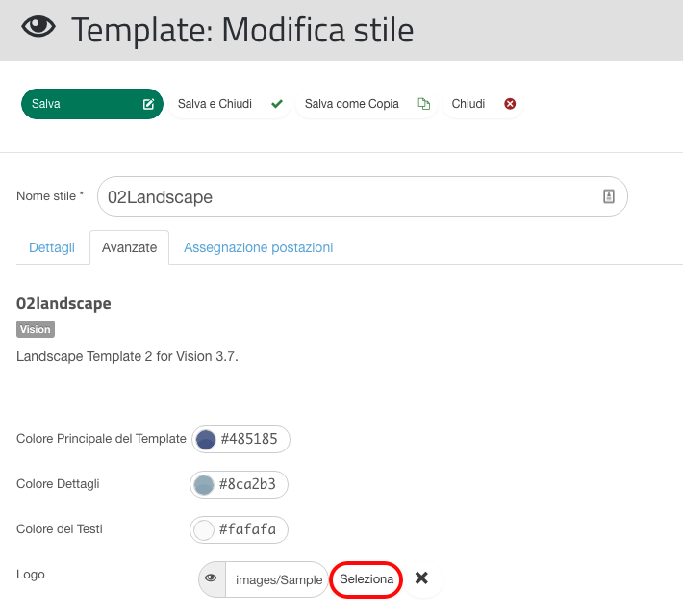Preview the logo with the eye icon
This screenshot has height=616, width=683.
pyautogui.click(x=212, y=578)
